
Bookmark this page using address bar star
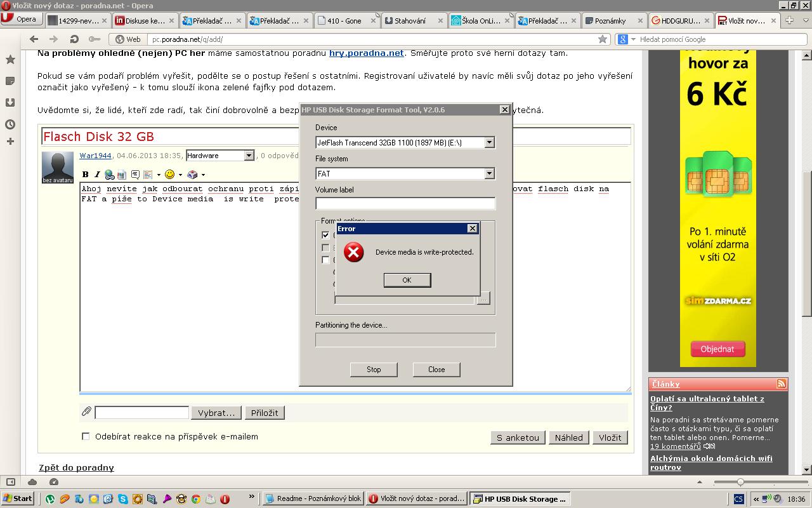[x=603, y=39]
